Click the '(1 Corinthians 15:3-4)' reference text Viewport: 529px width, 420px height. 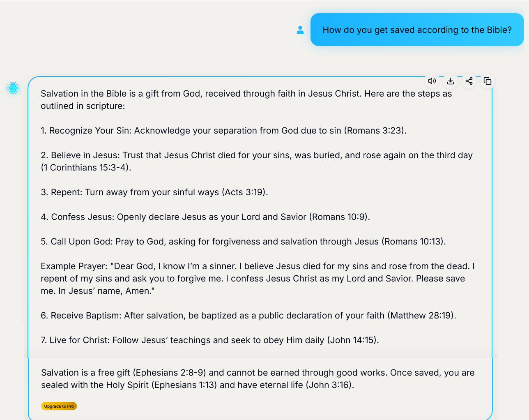point(85,168)
